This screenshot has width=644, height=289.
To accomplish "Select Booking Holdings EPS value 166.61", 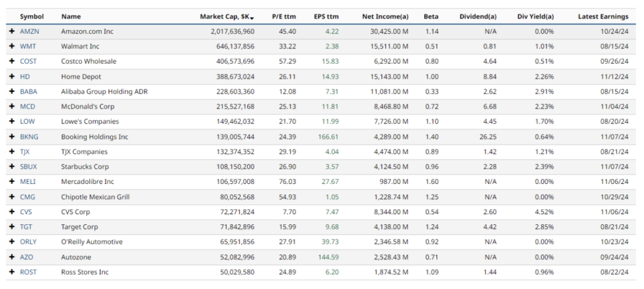I will [x=328, y=137].
